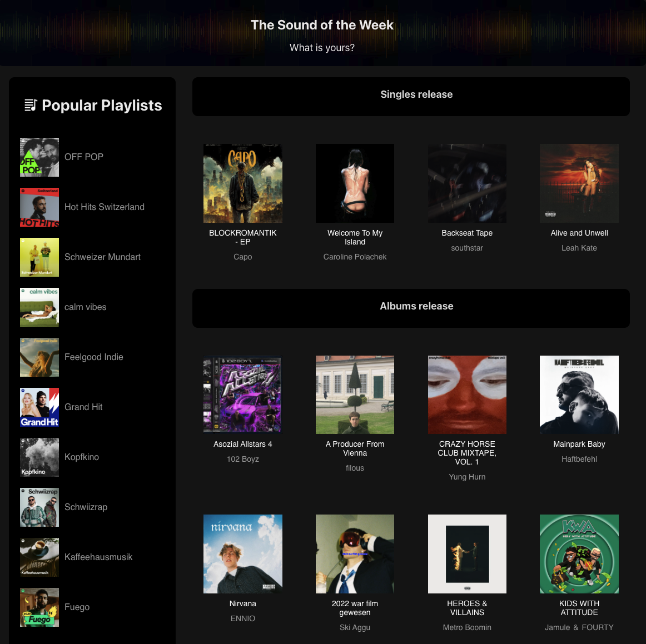Click artist name Leah Kate

click(579, 248)
